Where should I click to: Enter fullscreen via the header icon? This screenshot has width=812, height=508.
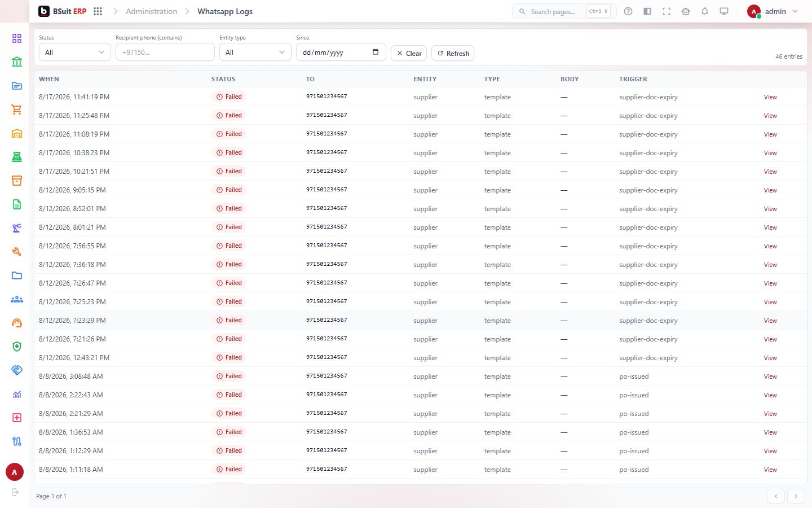click(x=667, y=11)
